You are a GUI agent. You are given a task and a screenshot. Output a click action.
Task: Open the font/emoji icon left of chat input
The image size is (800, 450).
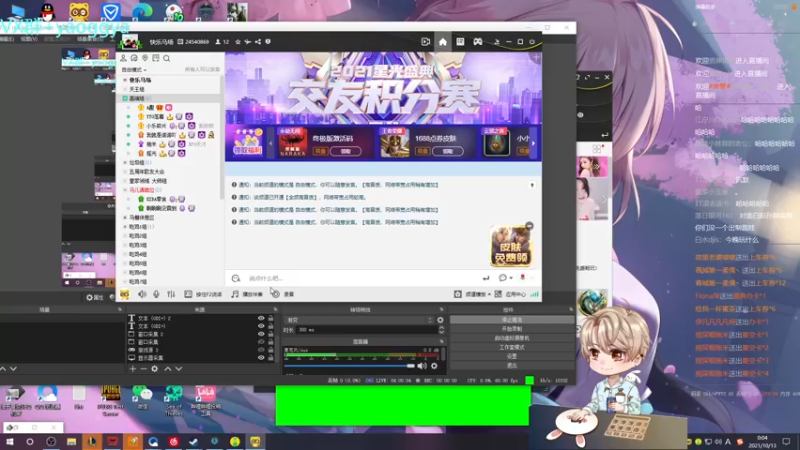point(236,278)
